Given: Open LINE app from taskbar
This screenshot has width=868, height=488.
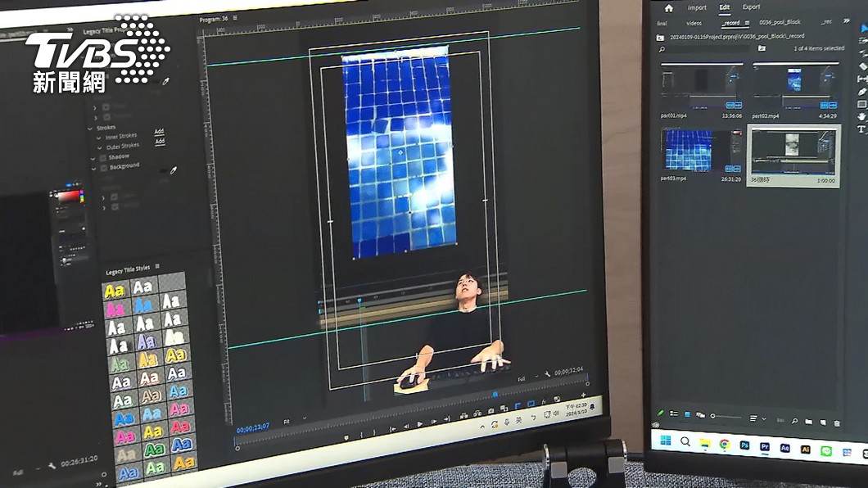Looking at the screenshot, I should [826, 451].
